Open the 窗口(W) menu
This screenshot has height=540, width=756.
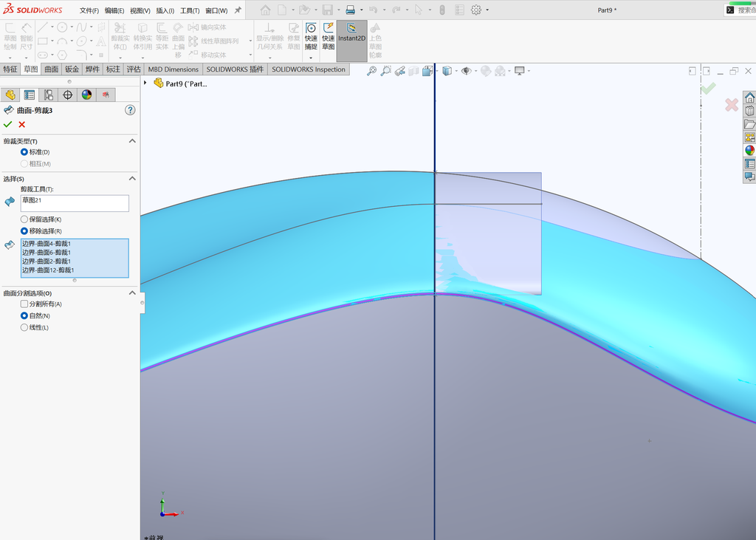tap(216, 10)
